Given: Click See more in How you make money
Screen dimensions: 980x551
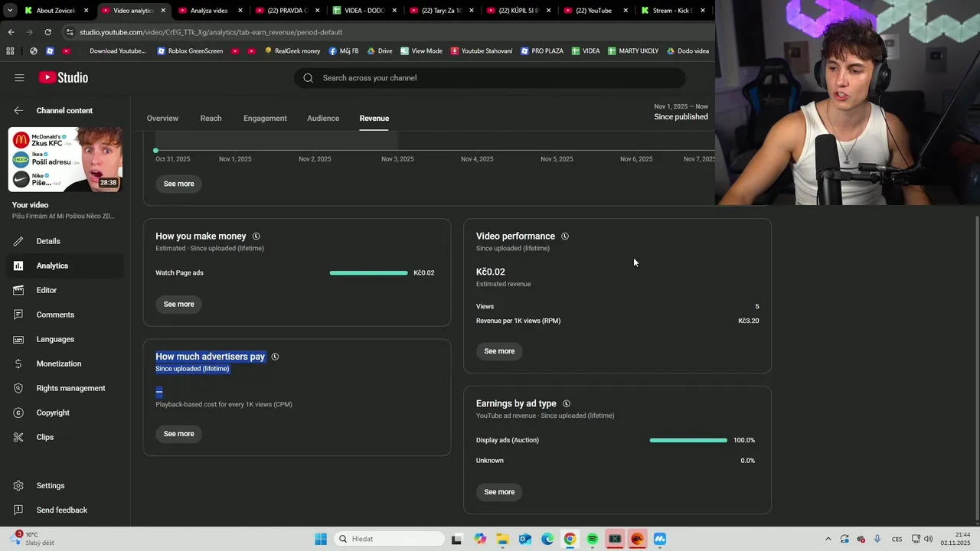Looking at the screenshot, I should [178, 304].
